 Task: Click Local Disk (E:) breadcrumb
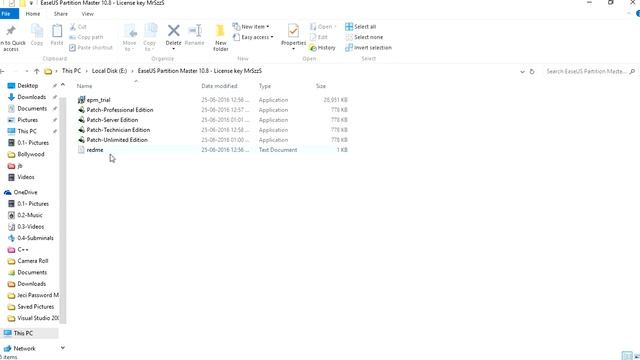(109, 71)
